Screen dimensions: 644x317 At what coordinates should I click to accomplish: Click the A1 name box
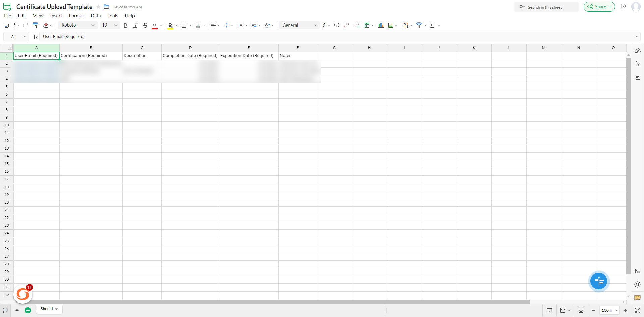16,37
